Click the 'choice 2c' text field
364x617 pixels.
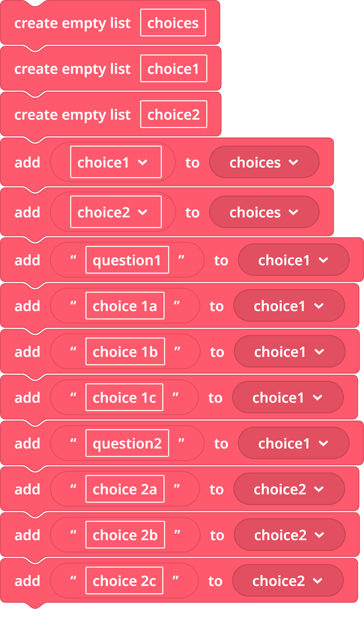pyautogui.click(x=124, y=581)
